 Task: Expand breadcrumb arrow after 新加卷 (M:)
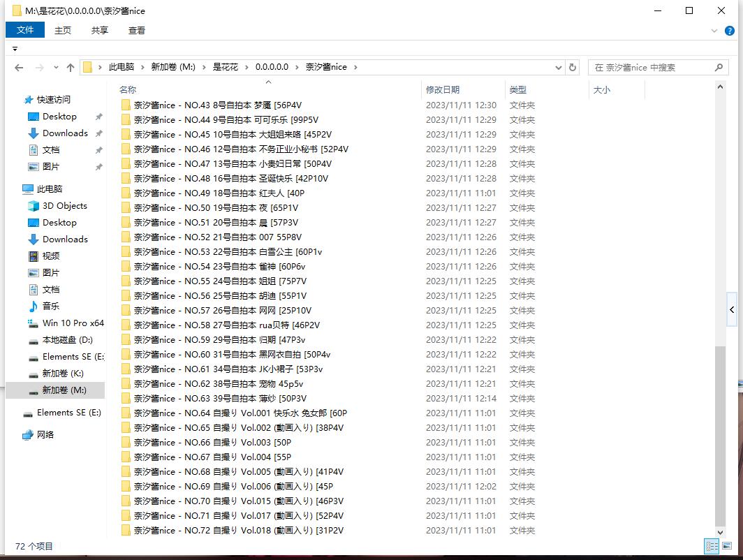click(x=204, y=67)
